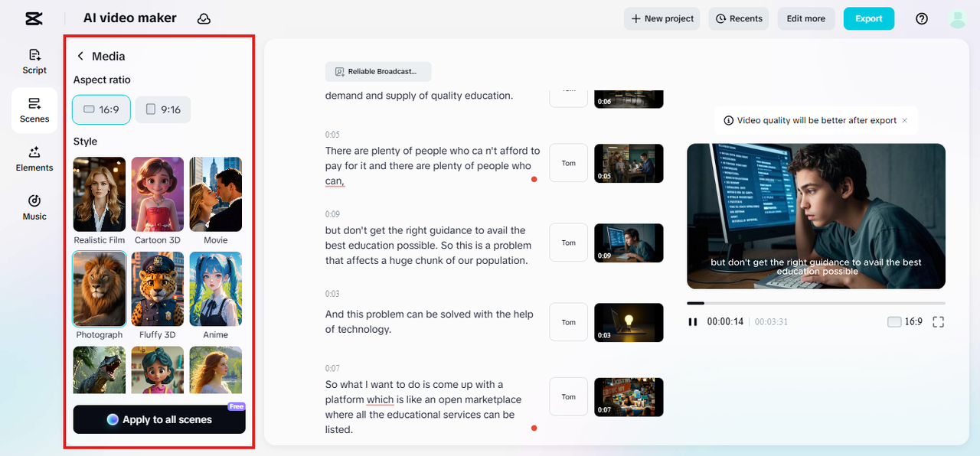Open the cloud storage icon beside the title
Screen dimensions: 980x456
204,18
